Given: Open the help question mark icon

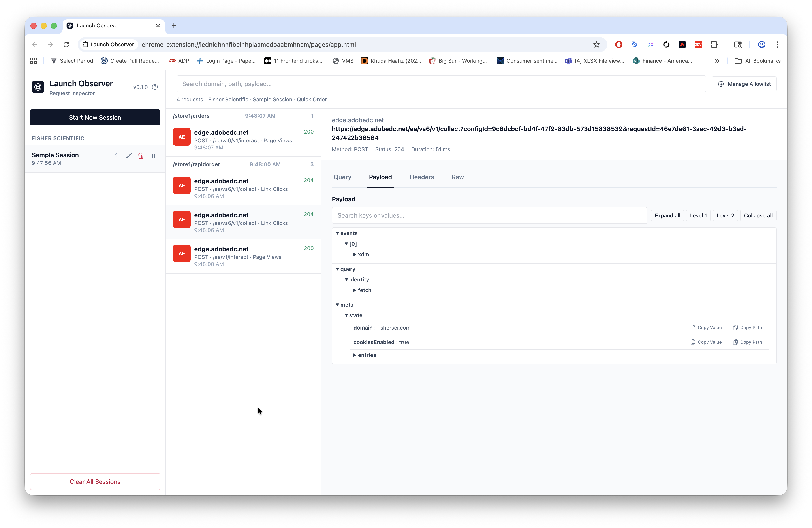Looking at the screenshot, I should click(155, 87).
